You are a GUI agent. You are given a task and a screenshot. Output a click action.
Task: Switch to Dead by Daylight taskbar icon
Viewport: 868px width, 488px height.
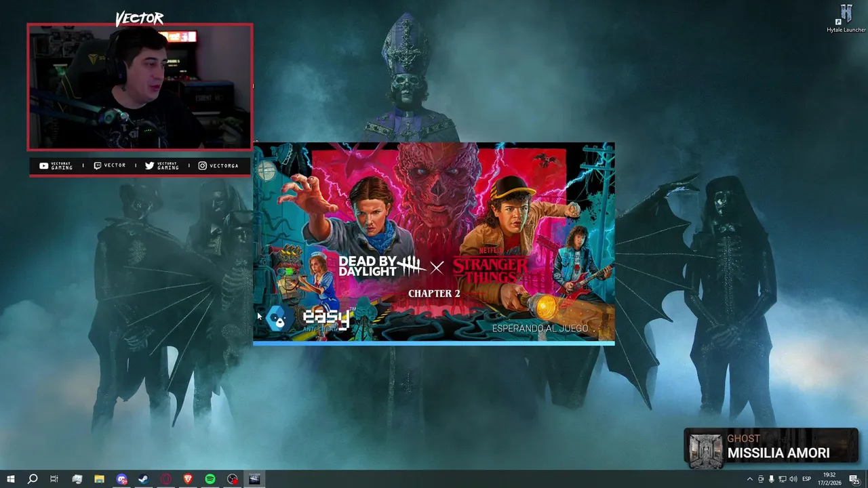click(254, 479)
